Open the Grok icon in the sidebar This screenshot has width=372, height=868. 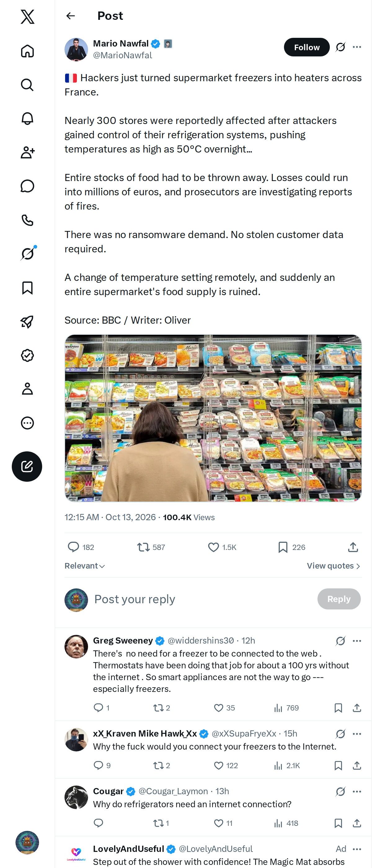point(27,253)
